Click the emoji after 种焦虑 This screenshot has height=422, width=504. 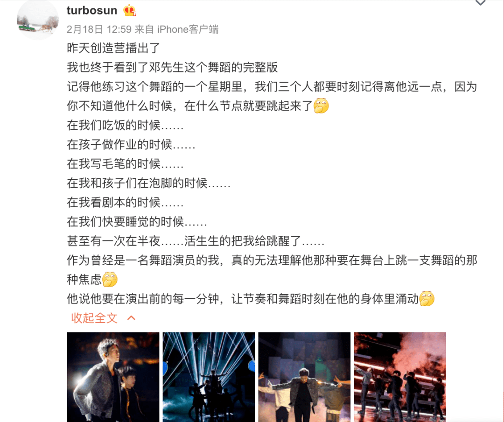[110, 279]
